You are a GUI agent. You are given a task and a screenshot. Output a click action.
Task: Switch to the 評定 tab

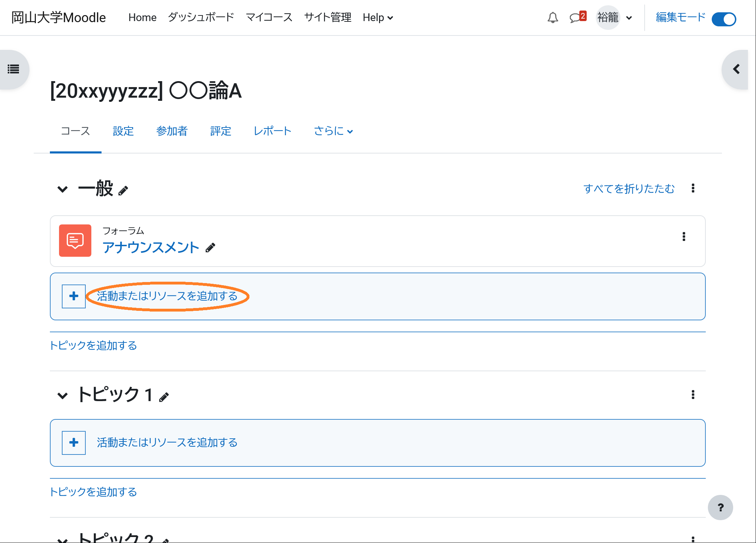click(x=221, y=131)
